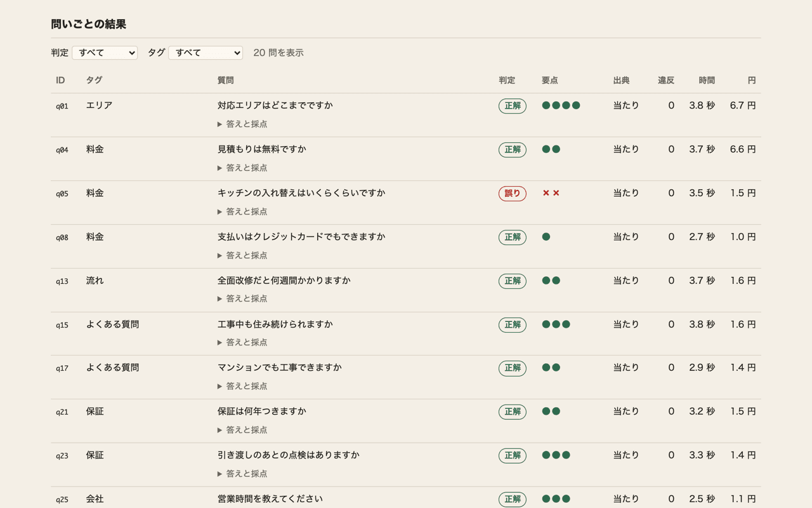The height and width of the screenshot is (508, 812).
Task: Click the 正解 badge in row q15
Action: [x=513, y=324]
